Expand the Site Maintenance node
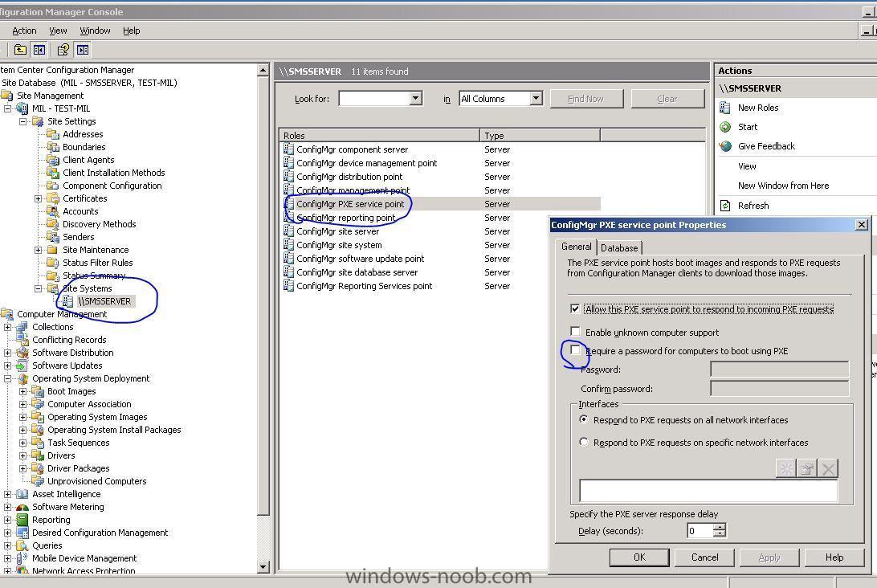The height and width of the screenshot is (588, 877). pos(38,250)
